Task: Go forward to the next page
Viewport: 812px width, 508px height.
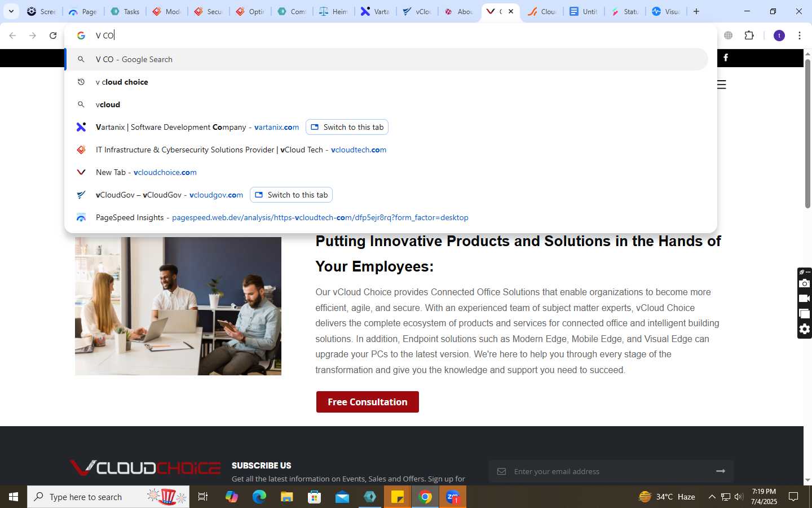Action: pyautogui.click(x=33, y=36)
